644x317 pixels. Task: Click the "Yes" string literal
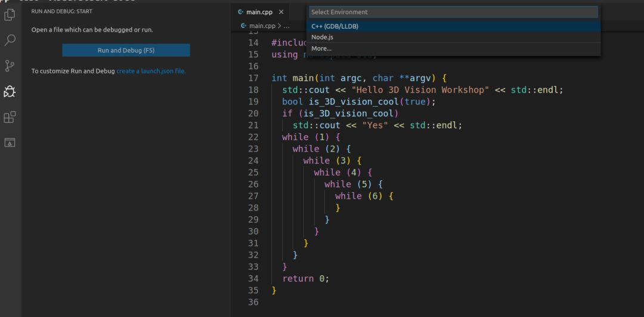pos(375,125)
